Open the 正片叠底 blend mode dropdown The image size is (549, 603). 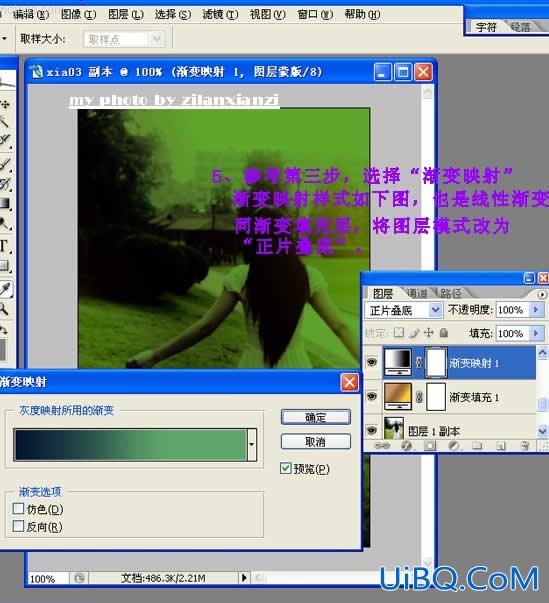tap(435, 310)
